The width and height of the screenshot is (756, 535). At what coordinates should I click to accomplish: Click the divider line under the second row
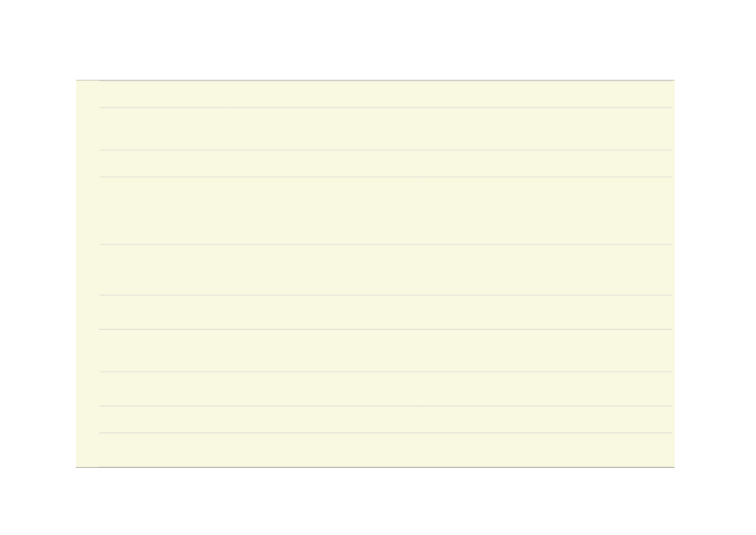click(x=385, y=150)
